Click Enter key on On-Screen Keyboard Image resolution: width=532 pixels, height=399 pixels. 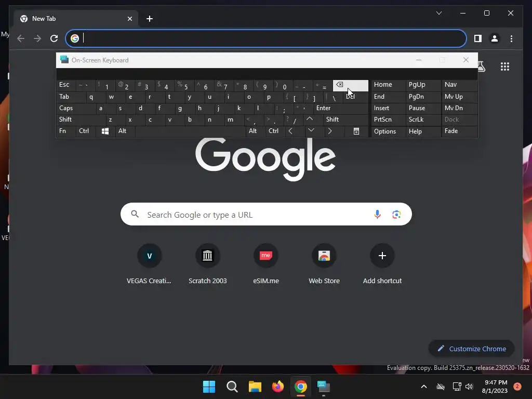(341, 108)
